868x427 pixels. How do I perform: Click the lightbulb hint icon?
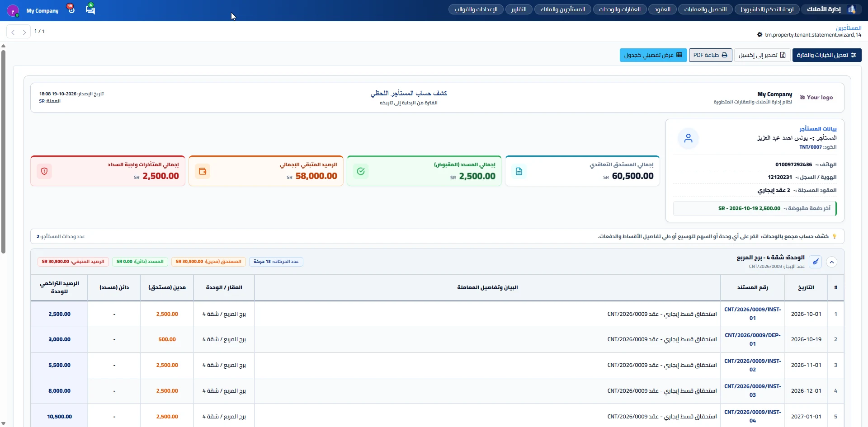click(835, 236)
